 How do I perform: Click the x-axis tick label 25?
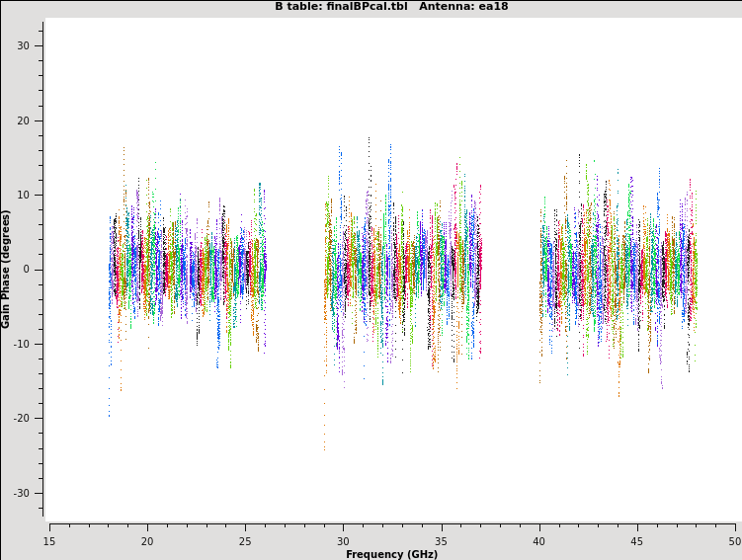pos(245,541)
